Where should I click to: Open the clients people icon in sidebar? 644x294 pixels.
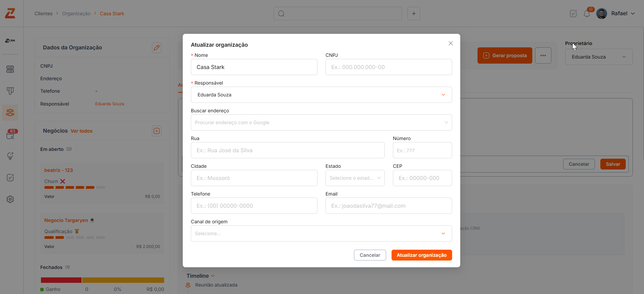coord(10,112)
